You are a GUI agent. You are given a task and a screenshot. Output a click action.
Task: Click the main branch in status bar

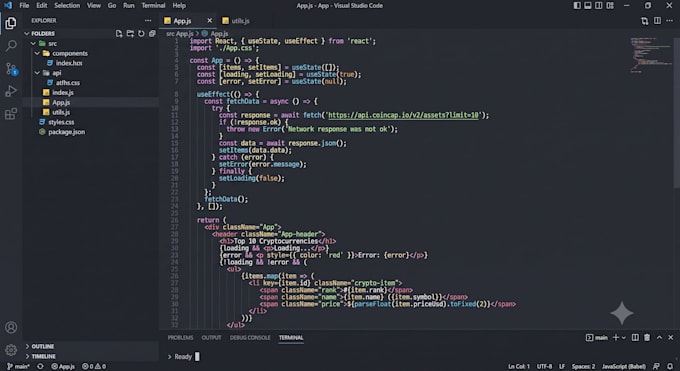coord(18,367)
